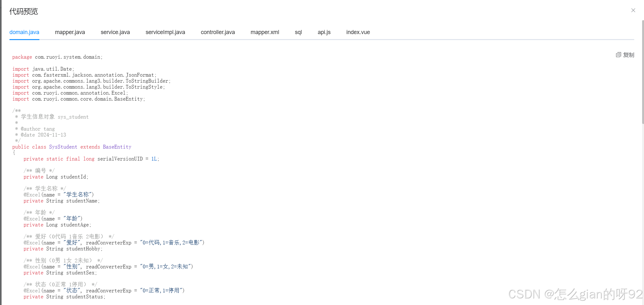
Task: View the sql tab
Action: (298, 32)
